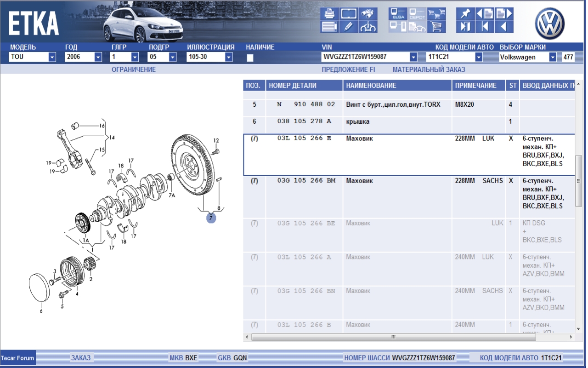
Task: Click the MKB BXE status entry
Action: (183, 358)
